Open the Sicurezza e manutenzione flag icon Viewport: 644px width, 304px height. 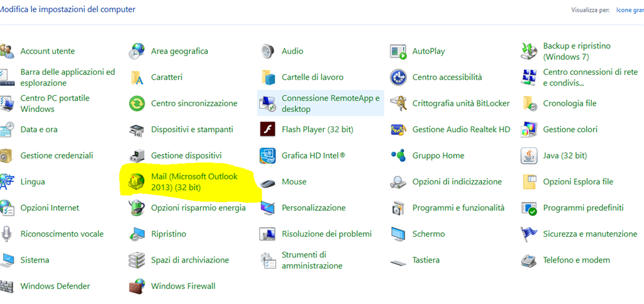pos(528,234)
